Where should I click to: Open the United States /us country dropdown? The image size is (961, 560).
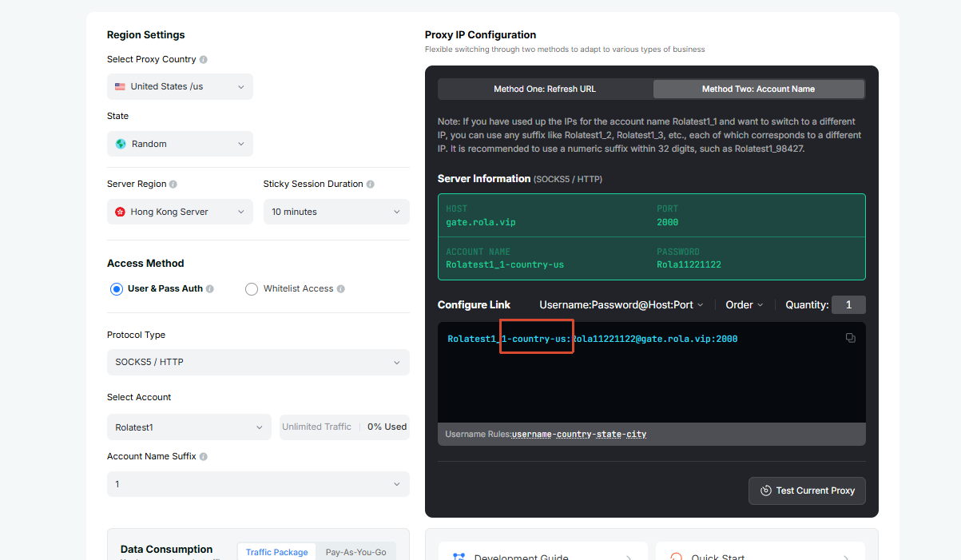[180, 86]
